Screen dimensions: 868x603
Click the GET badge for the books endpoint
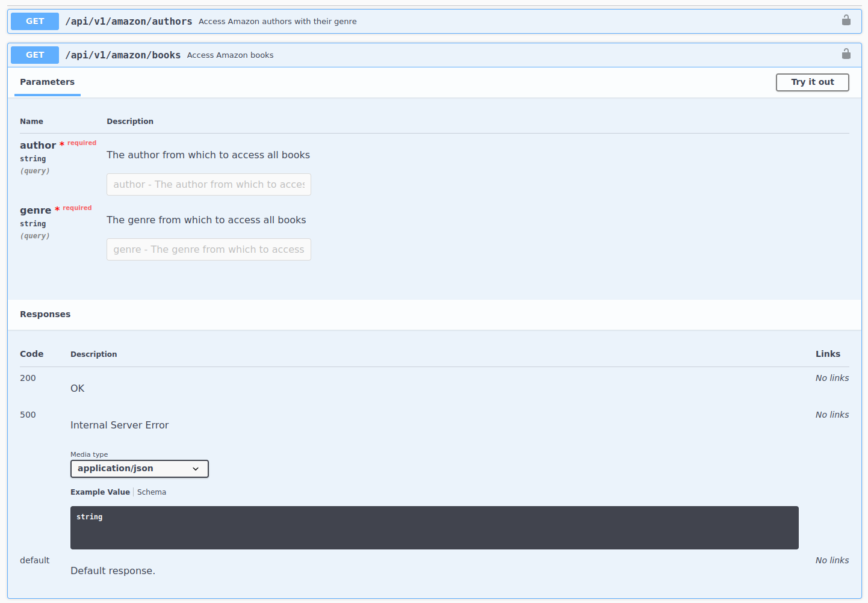[x=35, y=55]
